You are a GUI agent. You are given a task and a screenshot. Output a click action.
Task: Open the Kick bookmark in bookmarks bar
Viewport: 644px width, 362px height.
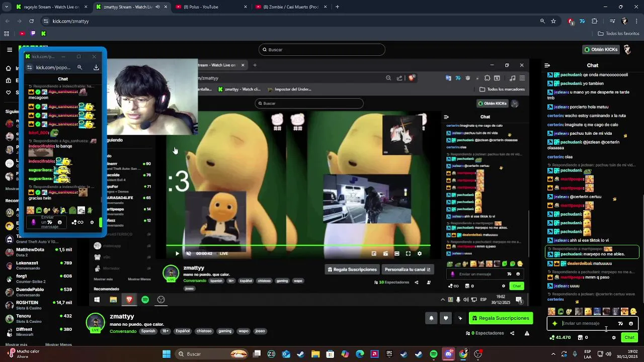coord(43,34)
